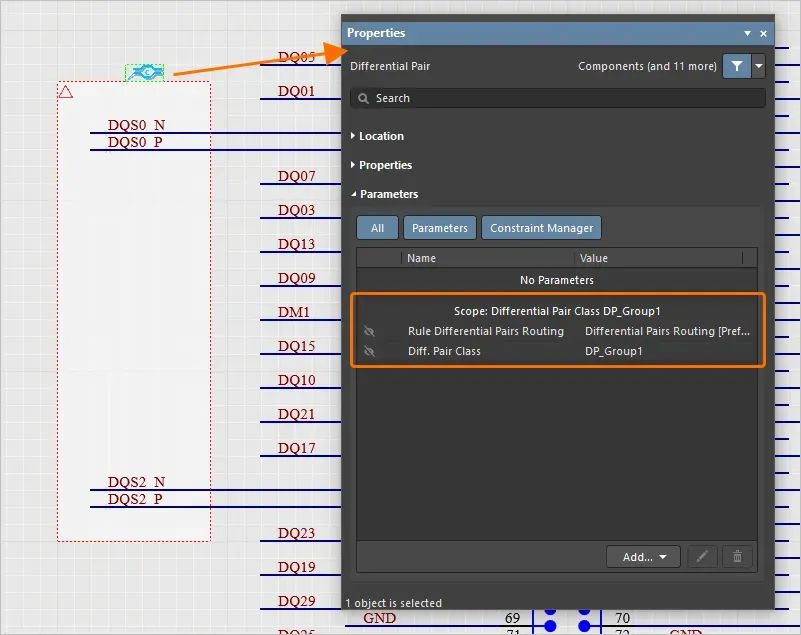Click the trash delete icon

click(737, 557)
